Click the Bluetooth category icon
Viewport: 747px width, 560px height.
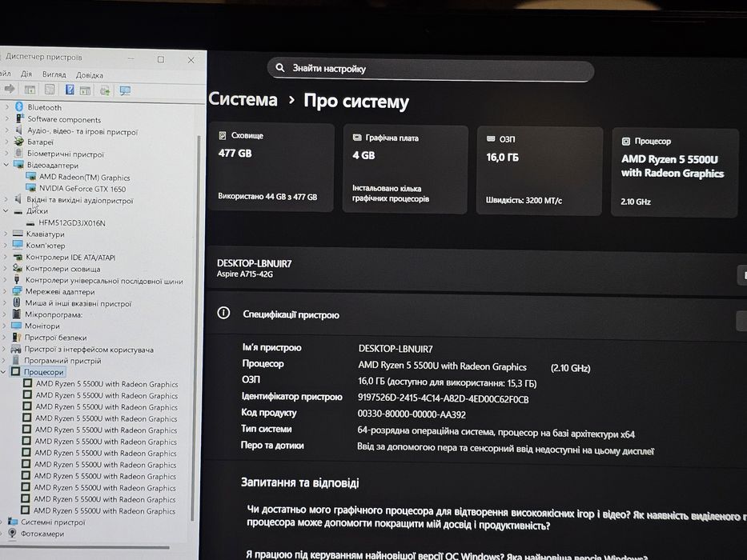[x=19, y=106]
